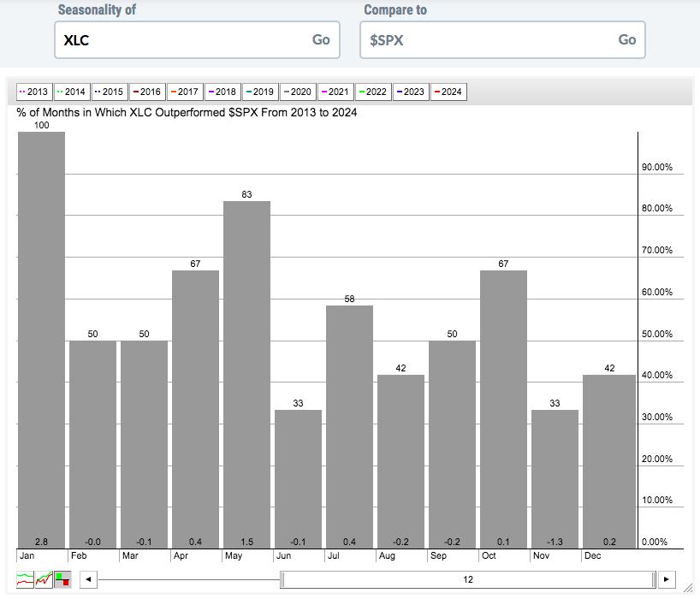
Task: Toggle the 2018 year legend item
Action: tap(222, 92)
